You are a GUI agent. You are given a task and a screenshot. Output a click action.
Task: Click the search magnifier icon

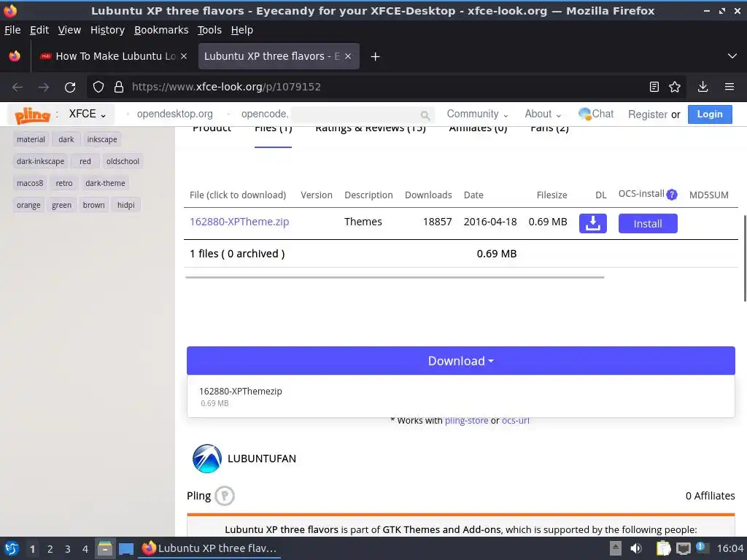coord(425,114)
